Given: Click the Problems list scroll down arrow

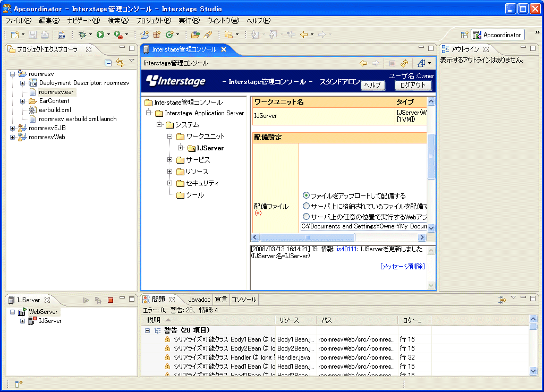Looking at the screenshot, I should [x=533, y=371].
